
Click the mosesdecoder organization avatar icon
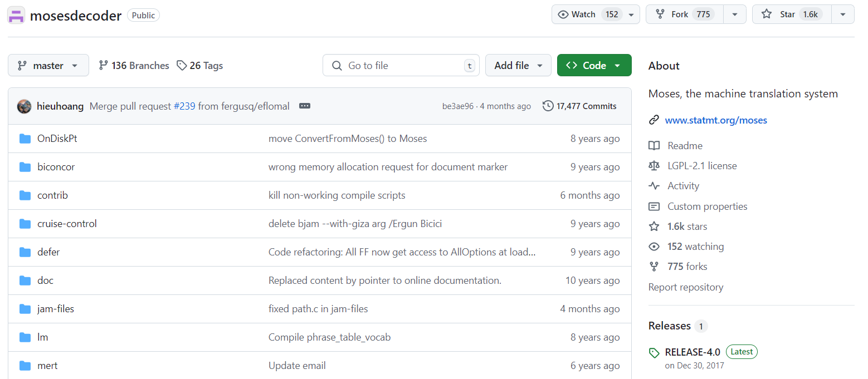click(x=17, y=16)
